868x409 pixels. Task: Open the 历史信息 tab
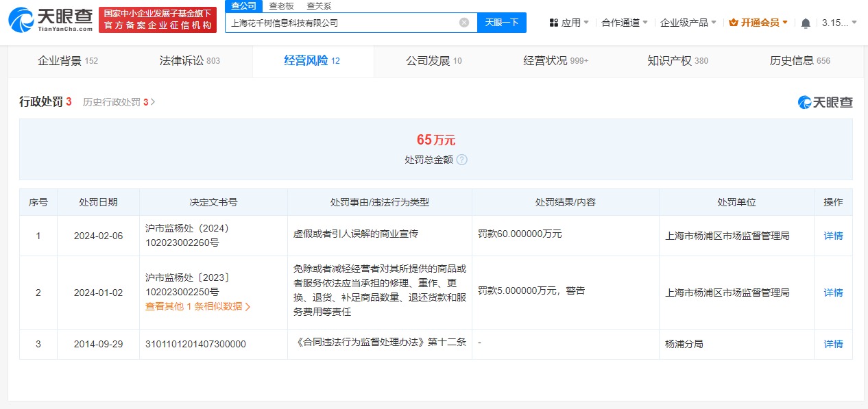800,61
